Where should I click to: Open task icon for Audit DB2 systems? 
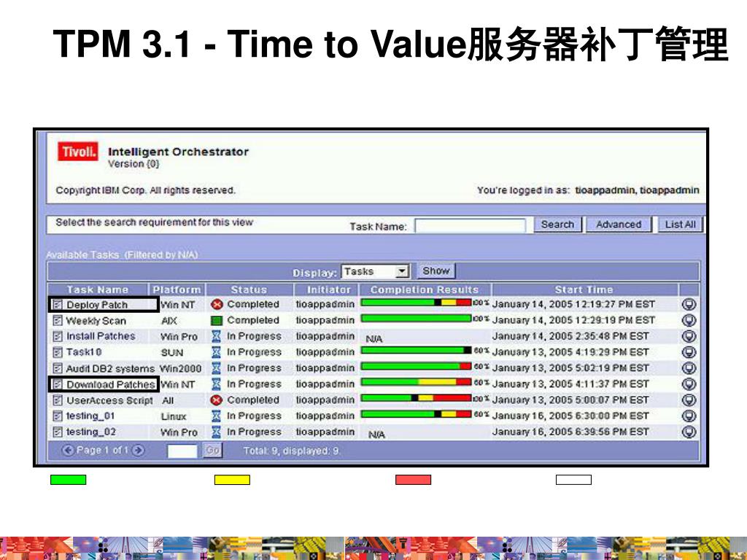tap(58, 368)
